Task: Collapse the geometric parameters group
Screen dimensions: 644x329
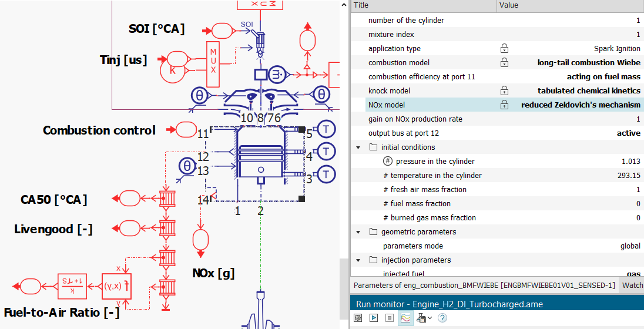Action: point(358,232)
